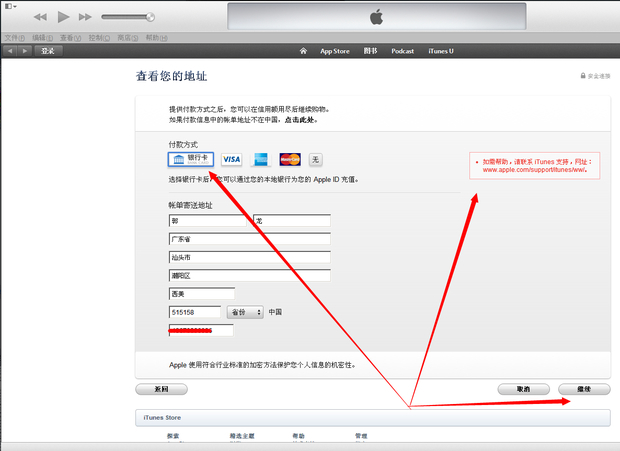Select the Visa card payment icon
This screenshot has width=620, height=451.
[x=231, y=159]
